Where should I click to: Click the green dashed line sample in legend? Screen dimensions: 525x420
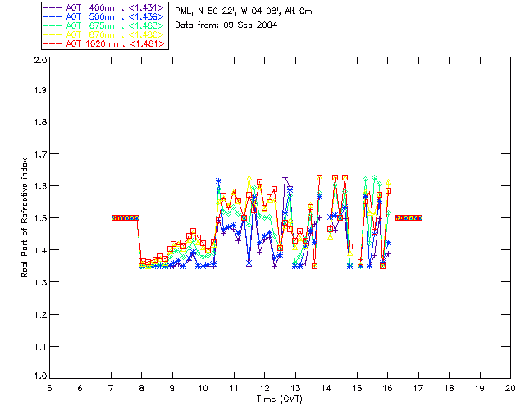[x=52, y=25]
